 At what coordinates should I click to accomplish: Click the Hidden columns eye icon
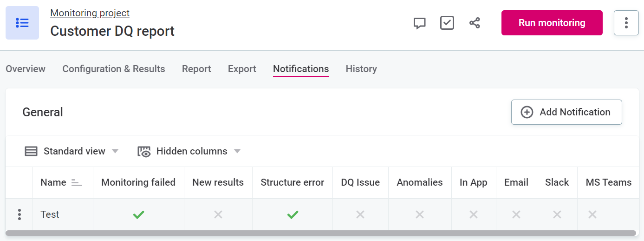tap(144, 151)
